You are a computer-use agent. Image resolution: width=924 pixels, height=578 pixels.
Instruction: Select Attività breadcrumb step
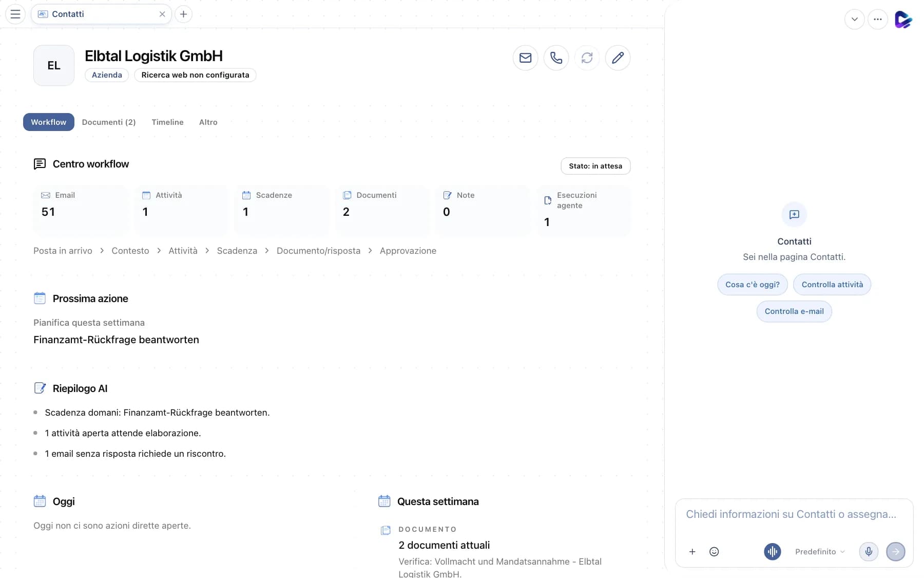tap(183, 251)
